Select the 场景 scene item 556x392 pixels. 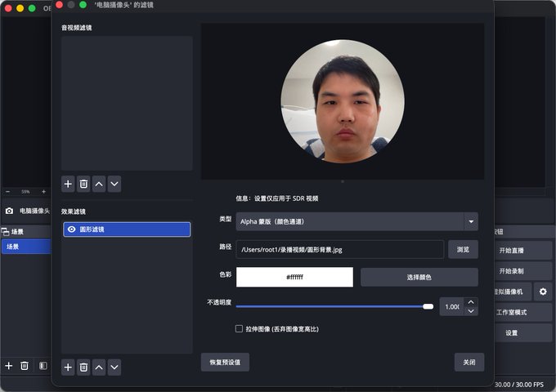pyautogui.click(x=26, y=247)
